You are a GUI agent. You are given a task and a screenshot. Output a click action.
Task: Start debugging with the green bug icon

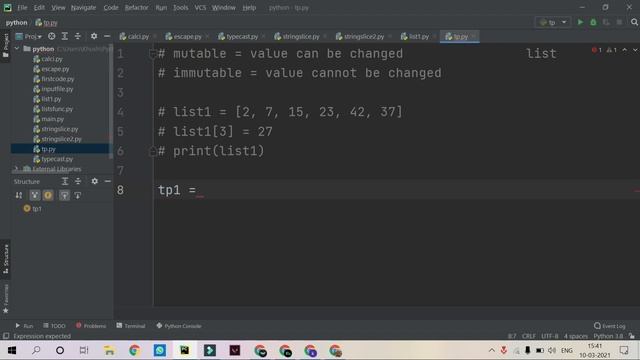click(x=593, y=22)
